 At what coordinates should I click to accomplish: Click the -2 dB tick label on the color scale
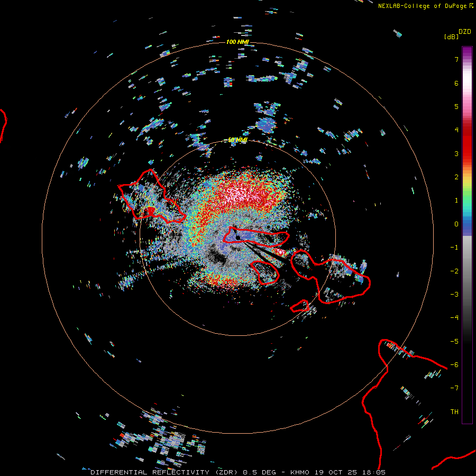click(454, 271)
